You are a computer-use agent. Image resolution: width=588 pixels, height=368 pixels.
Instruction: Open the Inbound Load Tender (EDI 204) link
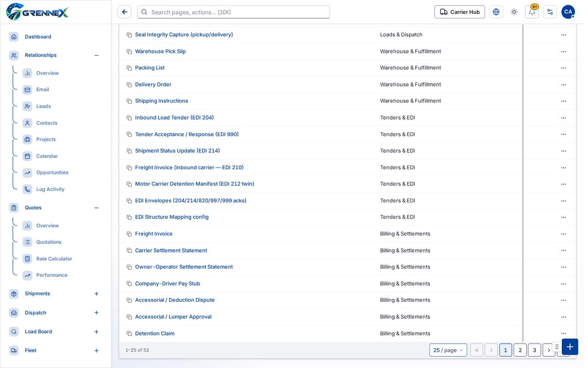[x=175, y=117]
